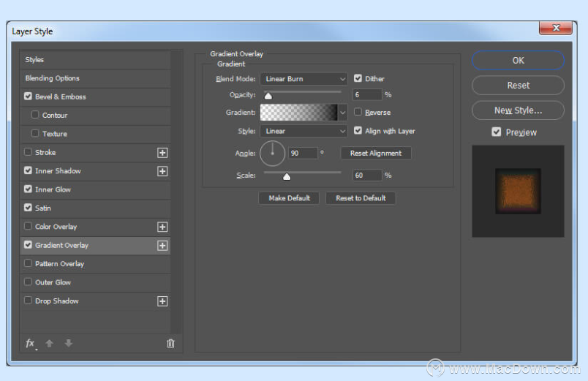Viewport: 588px width, 381px height.
Task: Uncheck the Inner Glow effect
Action: [28, 189]
